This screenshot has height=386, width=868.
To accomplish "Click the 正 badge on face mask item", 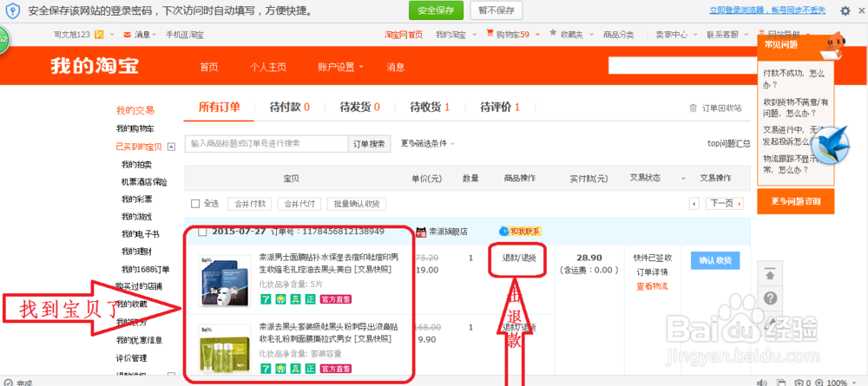I will pos(310,299).
